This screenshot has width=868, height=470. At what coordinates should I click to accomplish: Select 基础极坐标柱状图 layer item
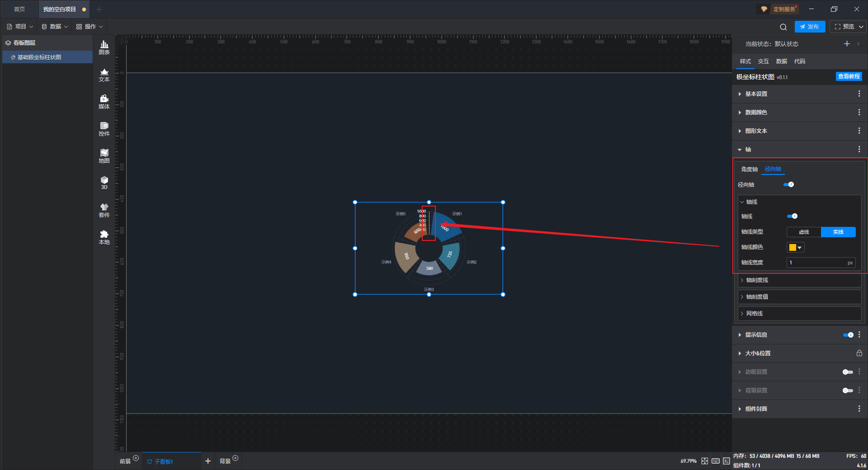47,57
